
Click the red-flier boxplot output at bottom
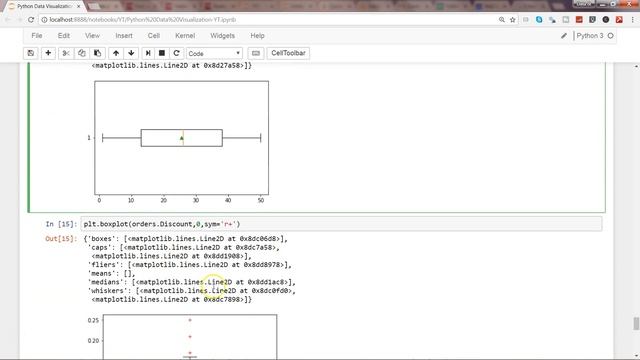click(182, 337)
